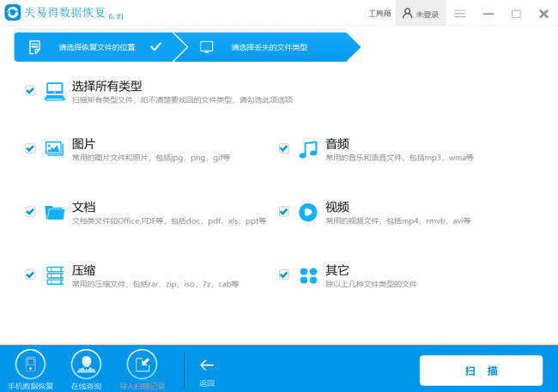Go back with the 返回 arrow
558x392 pixels.
point(207,371)
